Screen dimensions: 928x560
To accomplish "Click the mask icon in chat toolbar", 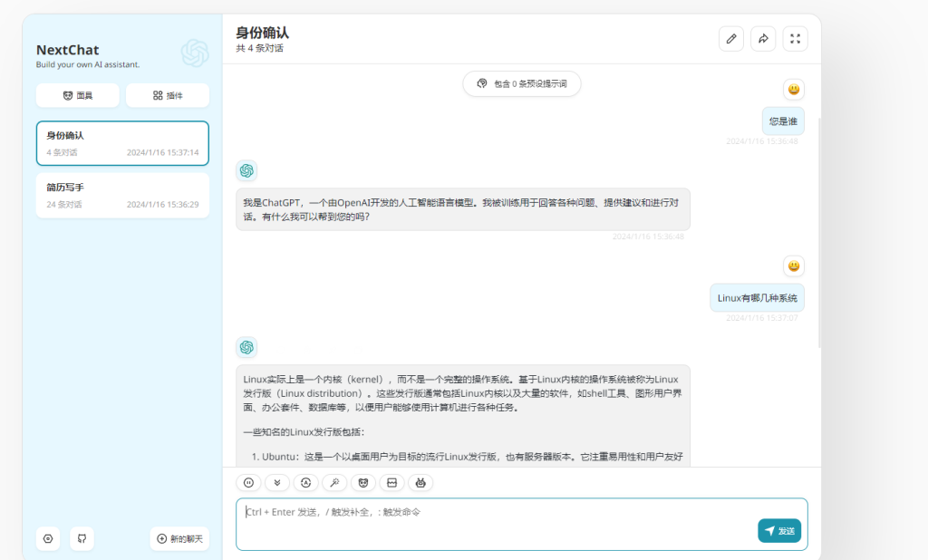I will [363, 483].
